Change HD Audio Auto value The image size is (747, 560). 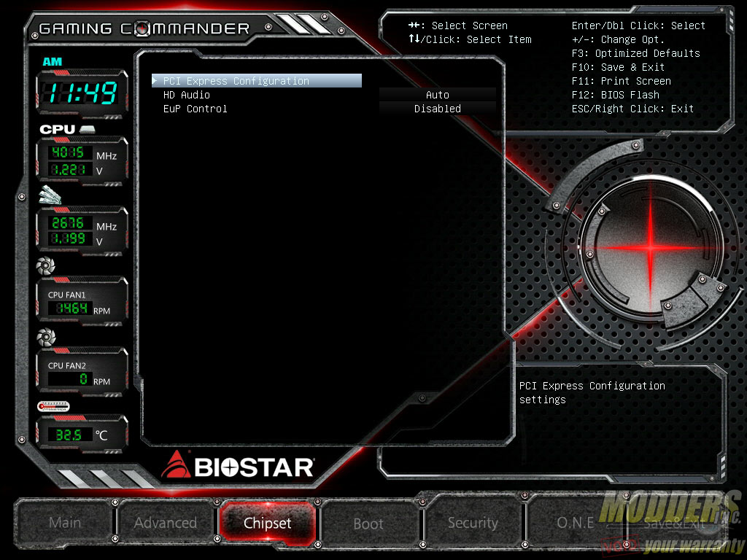pyautogui.click(x=438, y=95)
